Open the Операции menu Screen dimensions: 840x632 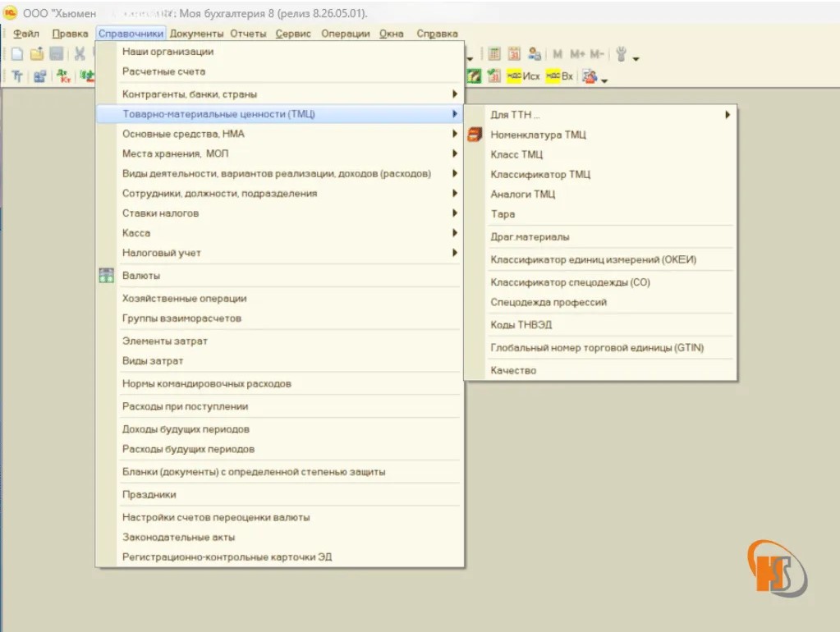(x=346, y=33)
